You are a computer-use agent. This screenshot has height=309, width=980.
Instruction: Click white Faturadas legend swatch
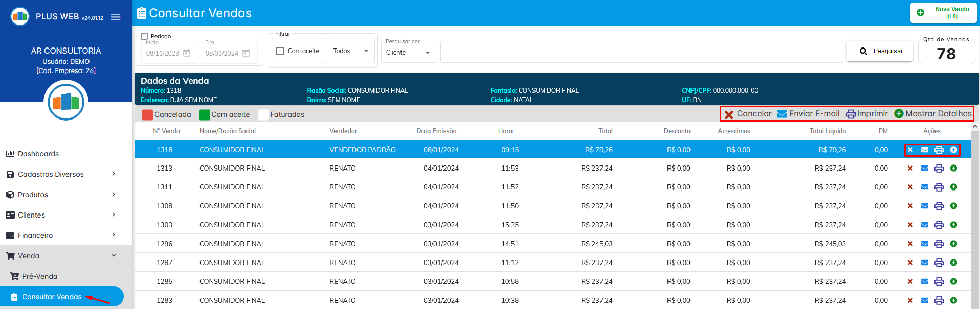click(x=263, y=114)
